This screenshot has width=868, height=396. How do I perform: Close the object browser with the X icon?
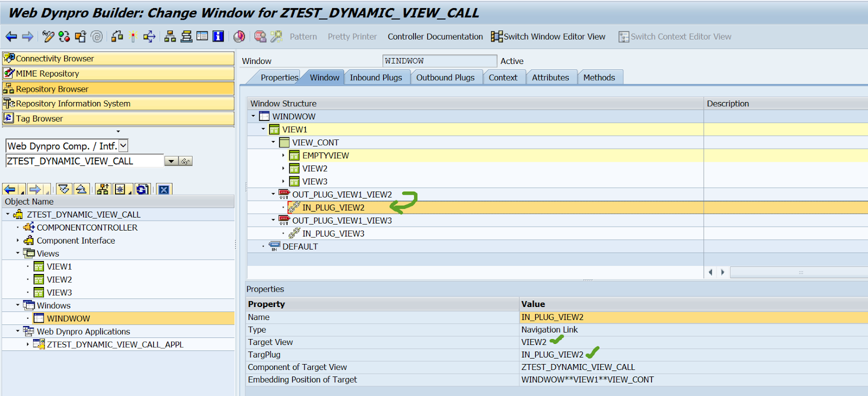tap(164, 189)
